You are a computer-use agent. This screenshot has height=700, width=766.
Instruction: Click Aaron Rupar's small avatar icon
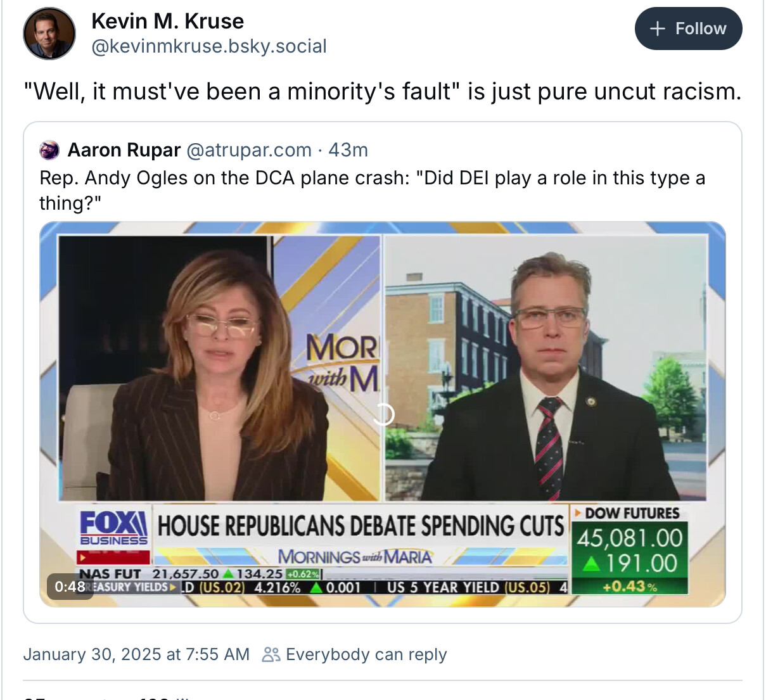pyautogui.click(x=49, y=150)
